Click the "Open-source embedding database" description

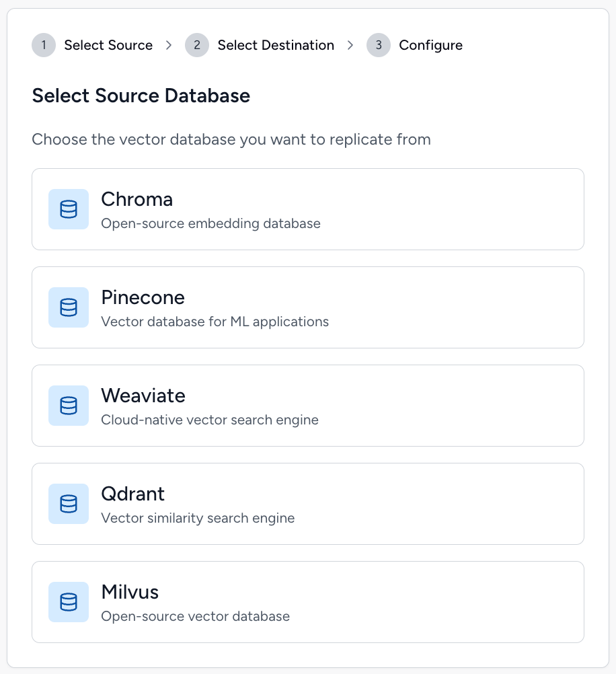click(210, 223)
